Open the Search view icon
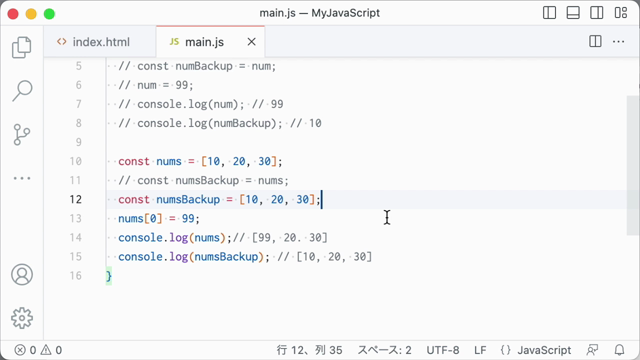Screen dimensions: 640x360 tap(22, 91)
